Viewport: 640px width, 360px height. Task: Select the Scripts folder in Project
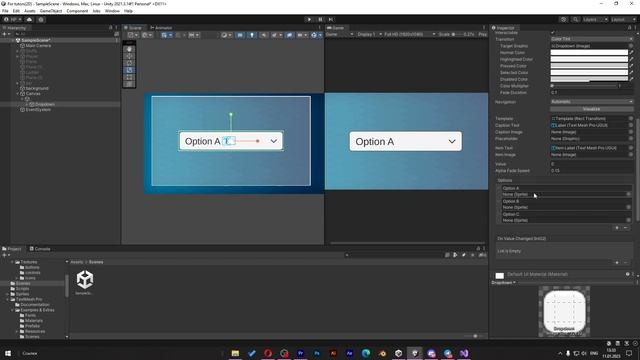tap(22, 289)
